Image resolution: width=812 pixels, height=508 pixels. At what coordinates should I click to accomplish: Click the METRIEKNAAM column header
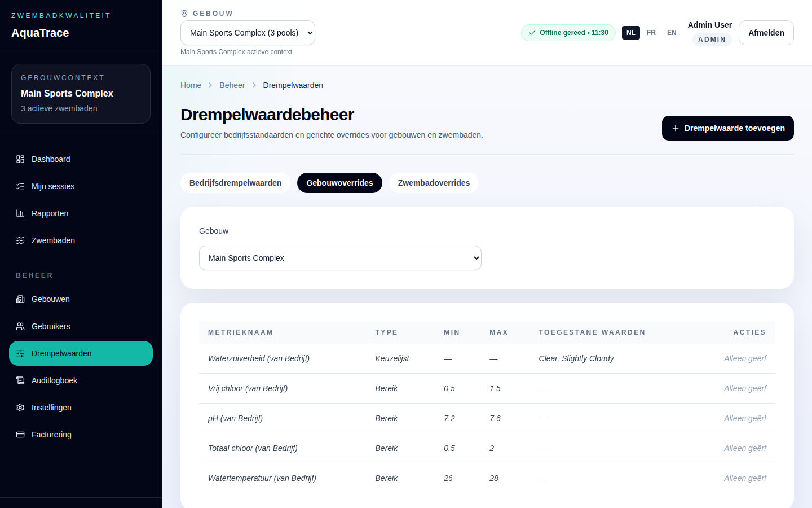pyautogui.click(x=241, y=332)
